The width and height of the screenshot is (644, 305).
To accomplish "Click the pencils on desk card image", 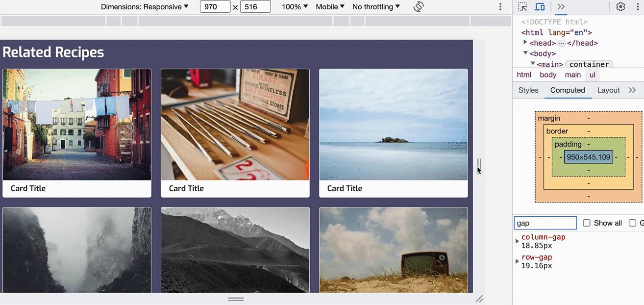I will (x=235, y=125).
